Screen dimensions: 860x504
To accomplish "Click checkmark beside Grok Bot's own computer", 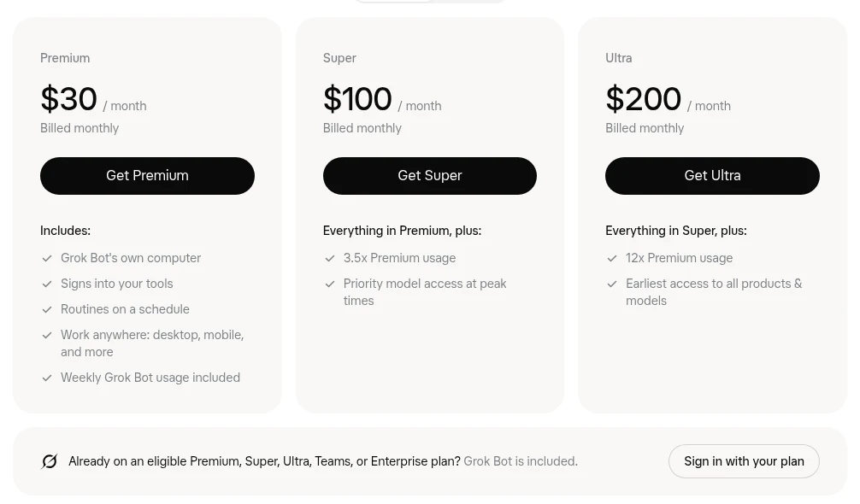I will pyautogui.click(x=47, y=258).
